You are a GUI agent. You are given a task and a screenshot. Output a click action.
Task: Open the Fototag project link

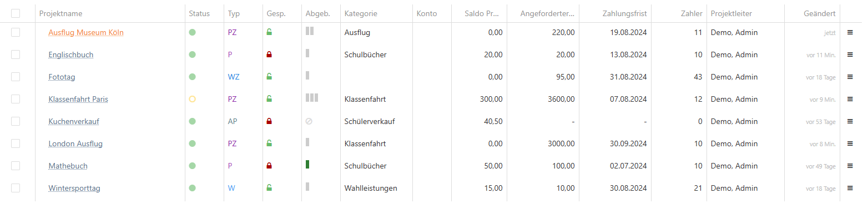[61, 77]
